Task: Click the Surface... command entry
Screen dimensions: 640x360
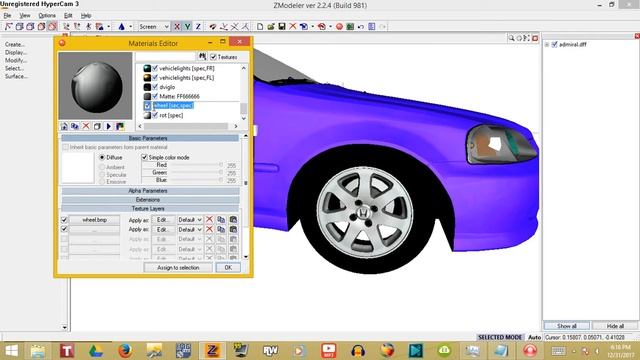Action: pyautogui.click(x=16, y=76)
